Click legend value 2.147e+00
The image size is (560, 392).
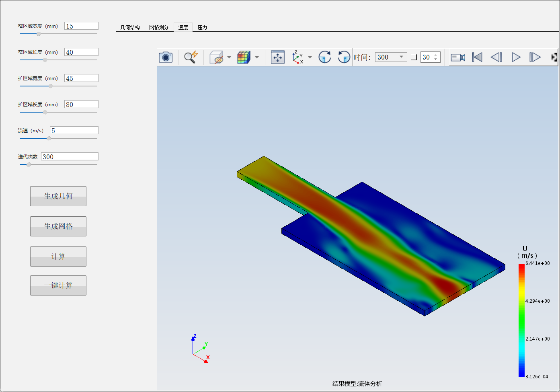click(537, 339)
